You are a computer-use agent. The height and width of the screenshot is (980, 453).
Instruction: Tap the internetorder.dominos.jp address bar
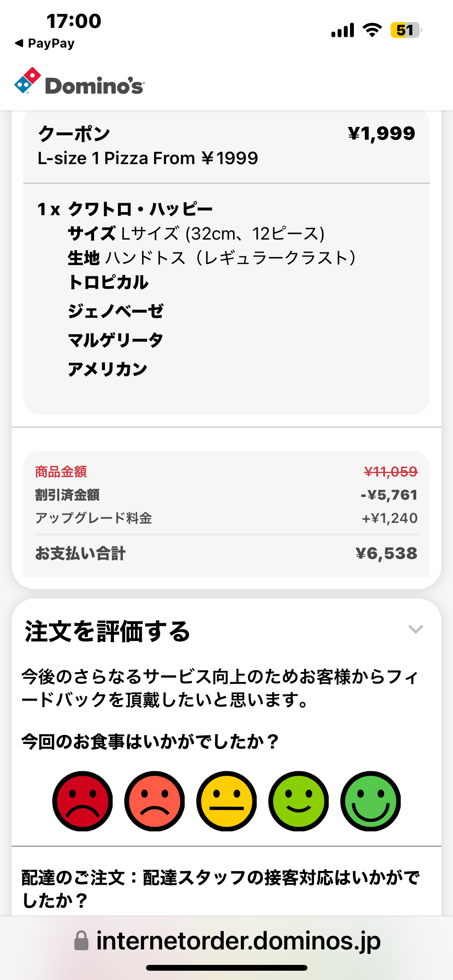(x=238, y=941)
